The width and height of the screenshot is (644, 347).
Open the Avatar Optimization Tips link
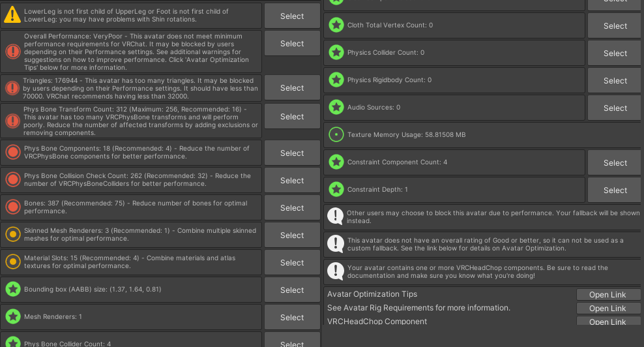(x=607, y=295)
